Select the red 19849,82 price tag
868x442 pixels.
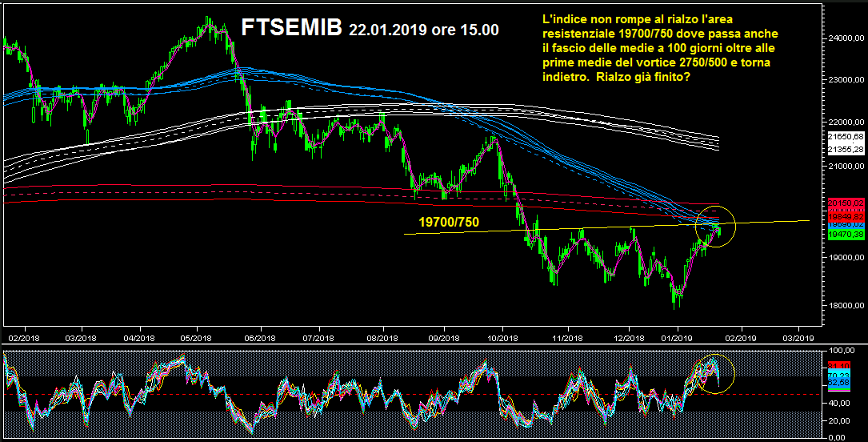(846, 217)
